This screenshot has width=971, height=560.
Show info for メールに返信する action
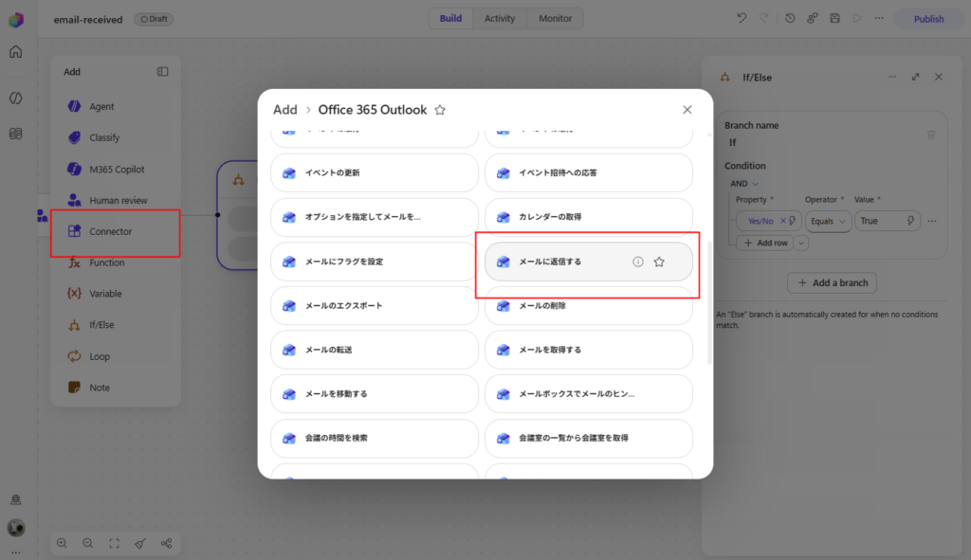(x=638, y=262)
